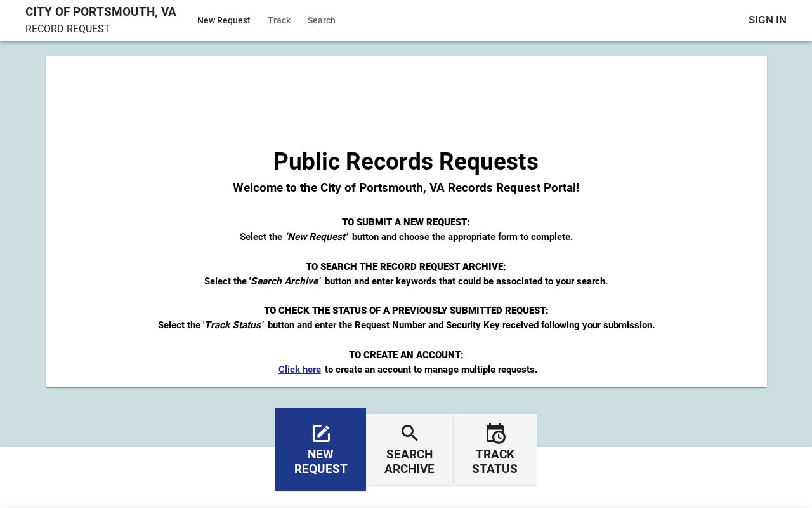Open the Search nav tab

[322, 20]
